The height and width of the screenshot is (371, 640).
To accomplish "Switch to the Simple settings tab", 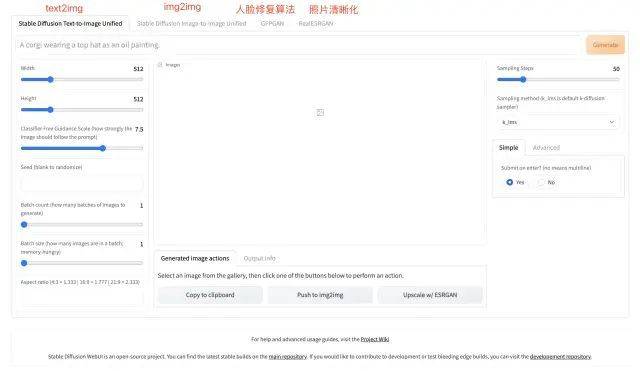I will 509,147.
